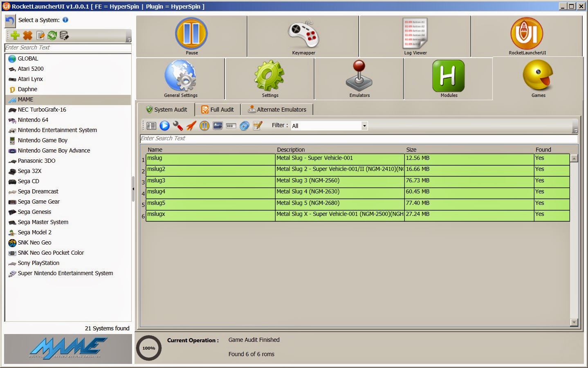
Task: Launch the game with the blue play icon
Action: (x=164, y=126)
